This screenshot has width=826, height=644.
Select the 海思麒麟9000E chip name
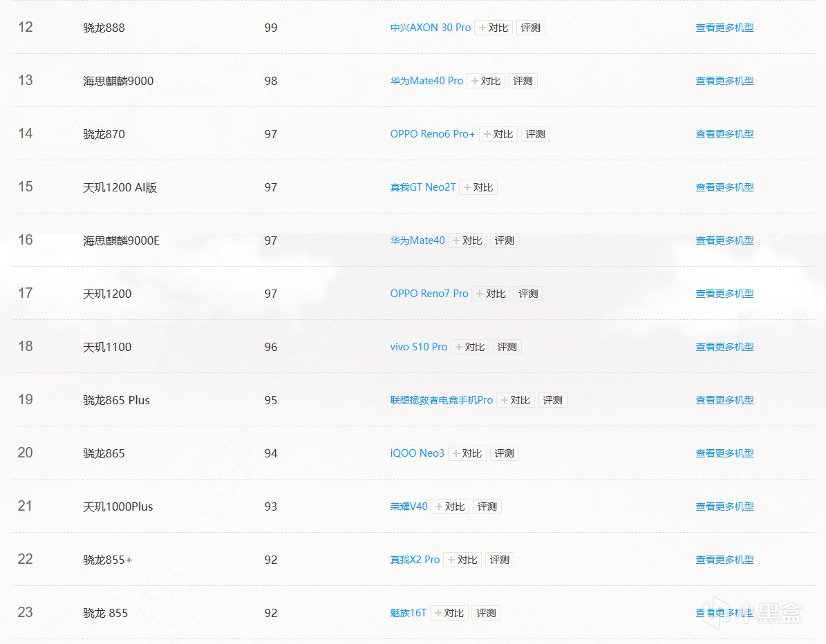click(x=121, y=240)
